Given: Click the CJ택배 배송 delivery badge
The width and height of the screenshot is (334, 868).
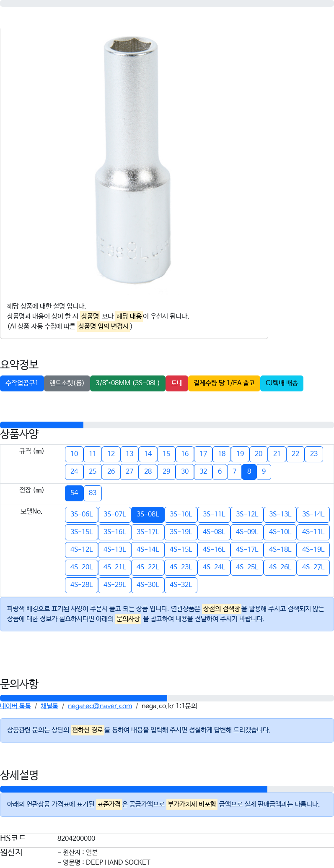Looking at the screenshot, I should pos(282,383).
